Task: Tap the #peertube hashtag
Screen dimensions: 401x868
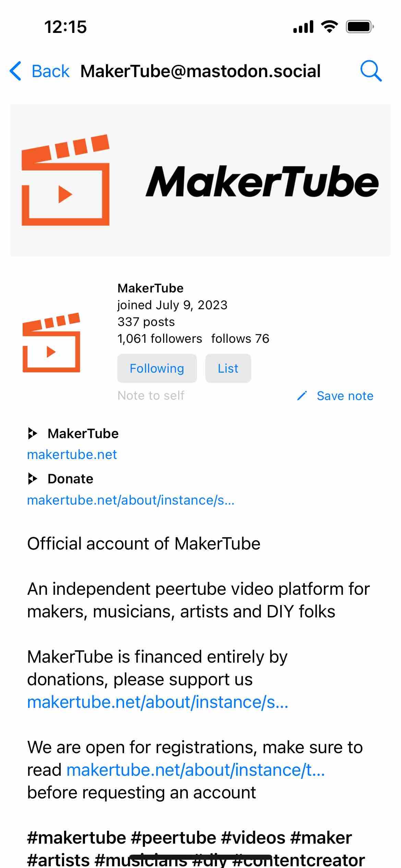Action: 173,837
